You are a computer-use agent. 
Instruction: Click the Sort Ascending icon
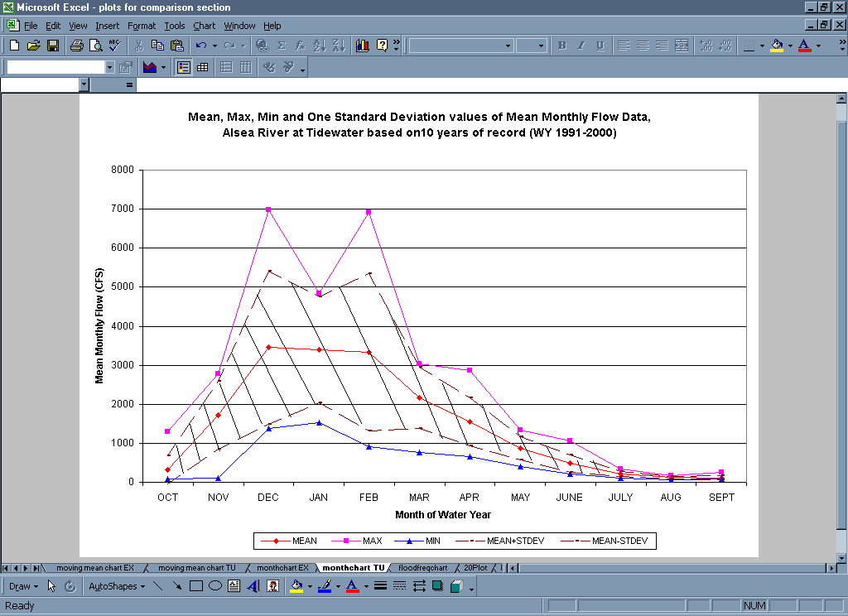320,46
